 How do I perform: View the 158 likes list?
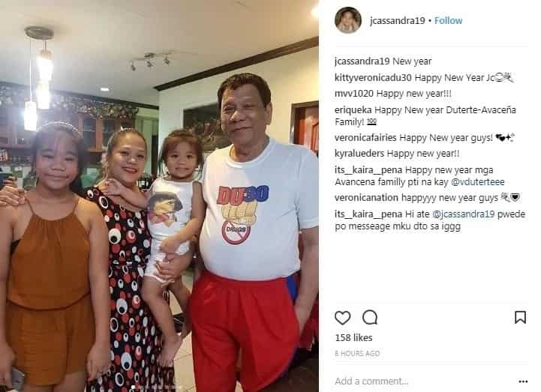[x=353, y=337]
